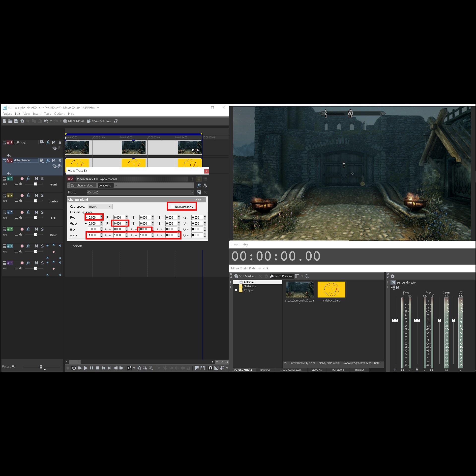The width and height of the screenshot is (476, 476).
Task: Select the Zoom edit tool
Action: [151, 368]
